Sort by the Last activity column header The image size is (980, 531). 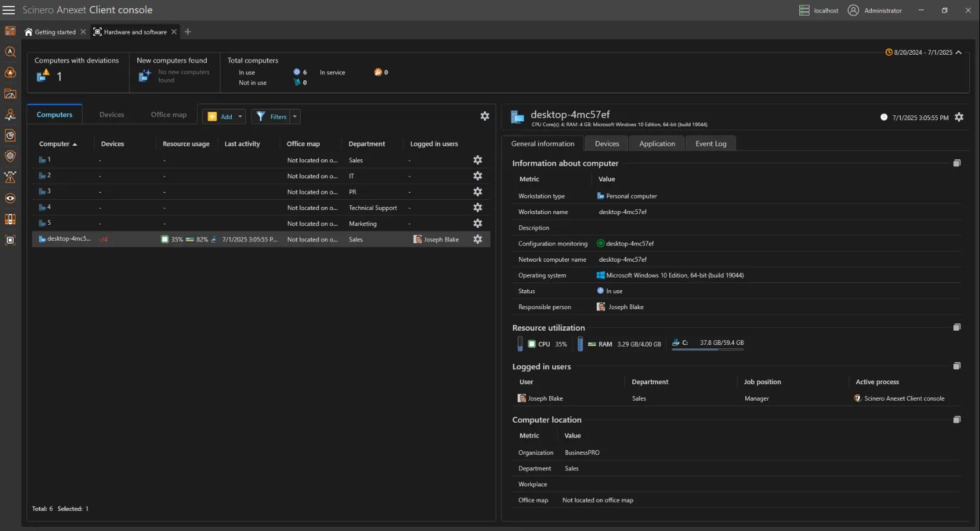(242, 144)
